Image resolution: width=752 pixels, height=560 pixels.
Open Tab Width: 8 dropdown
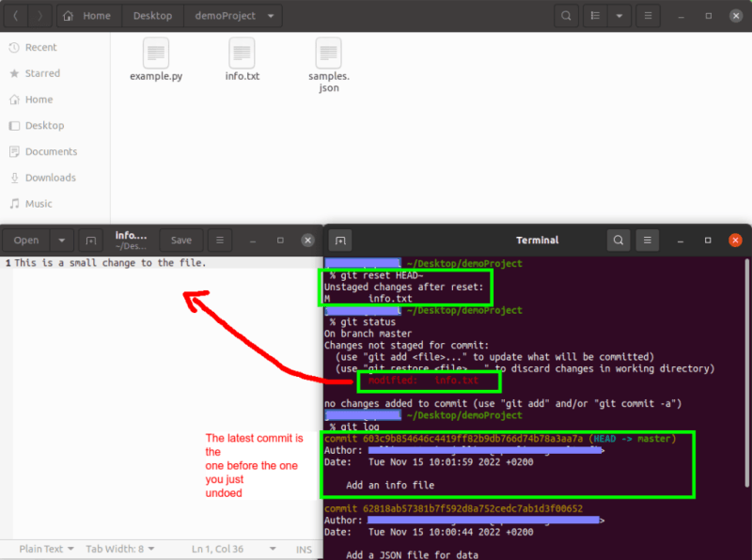[x=120, y=549]
